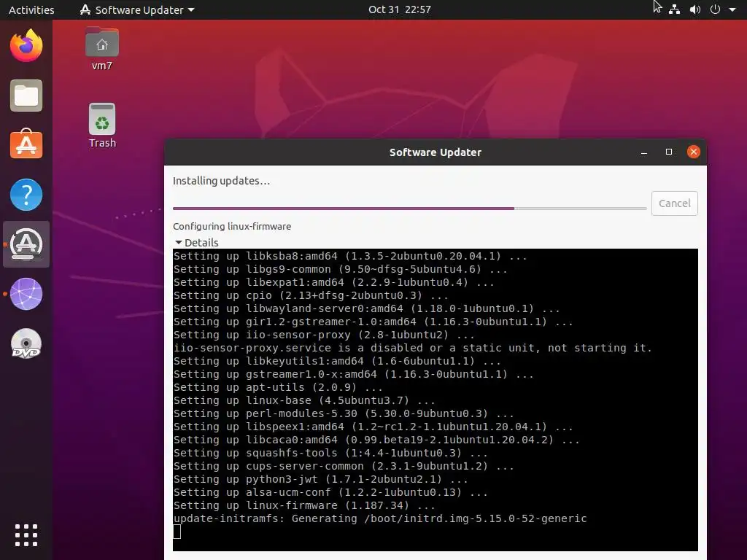Image resolution: width=747 pixels, height=560 pixels.
Task: Close the Software Updater window
Action: (694, 152)
